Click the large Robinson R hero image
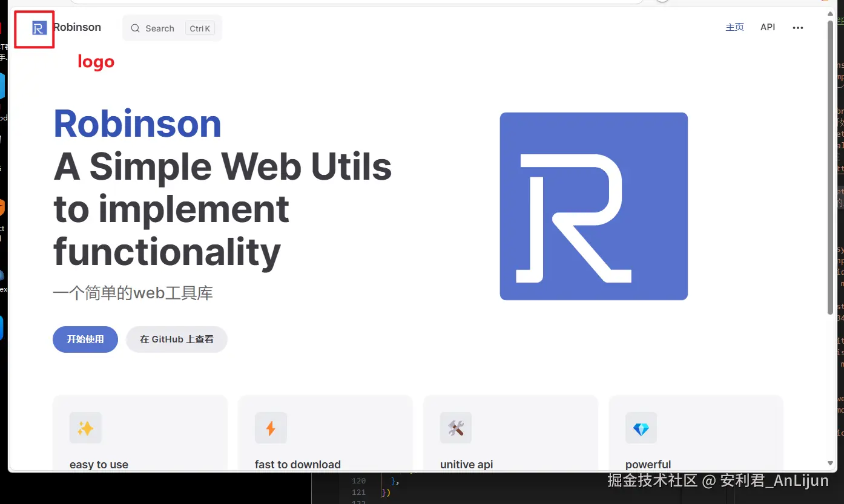The width and height of the screenshot is (844, 504). click(x=593, y=206)
